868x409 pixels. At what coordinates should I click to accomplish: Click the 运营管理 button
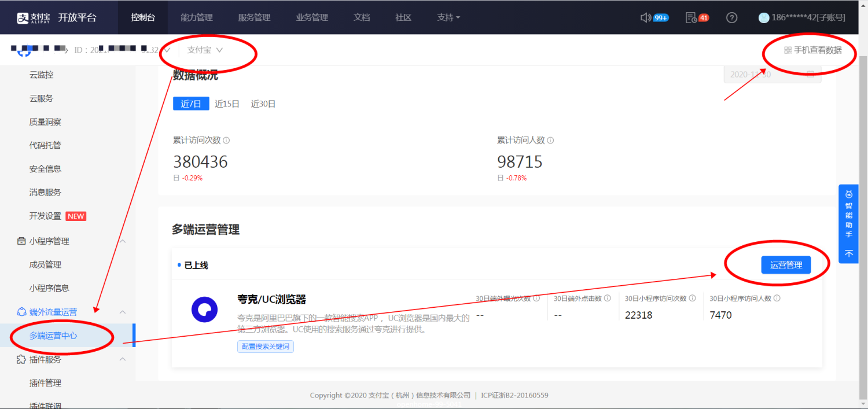point(786,265)
